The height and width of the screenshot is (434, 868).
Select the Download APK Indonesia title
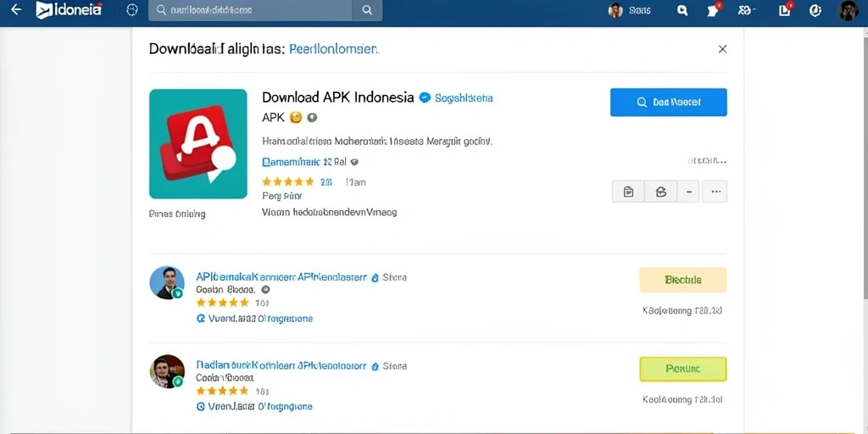[x=337, y=97]
